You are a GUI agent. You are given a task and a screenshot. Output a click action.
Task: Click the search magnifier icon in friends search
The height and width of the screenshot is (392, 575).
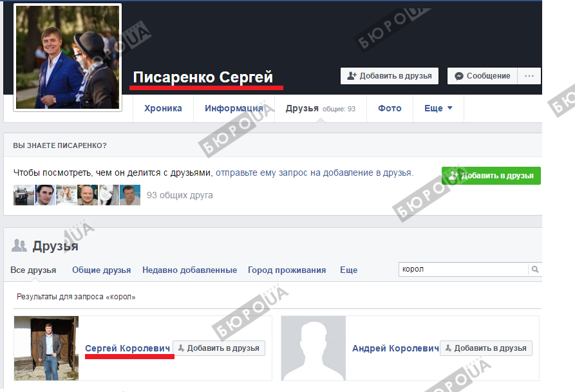click(534, 270)
